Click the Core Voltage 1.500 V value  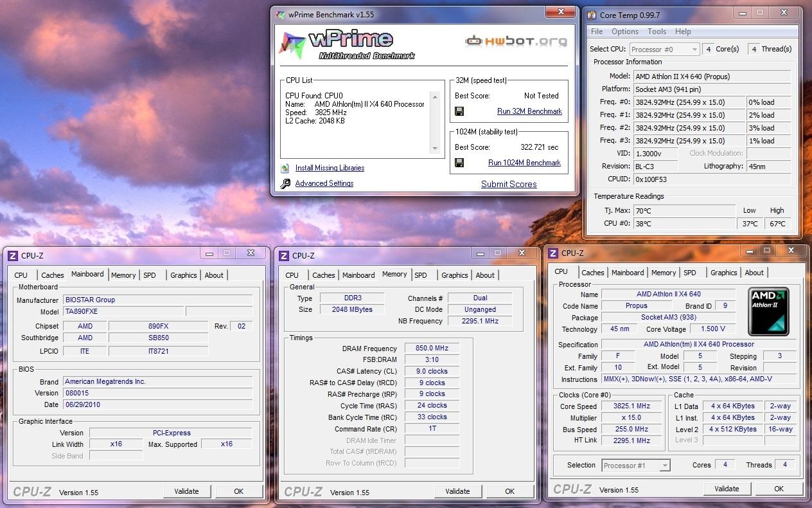coord(712,329)
